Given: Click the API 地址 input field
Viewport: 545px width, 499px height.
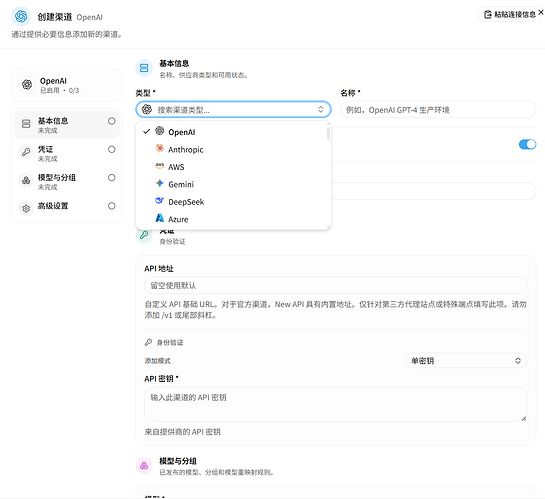Looking at the screenshot, I should (x=335, y=285).
